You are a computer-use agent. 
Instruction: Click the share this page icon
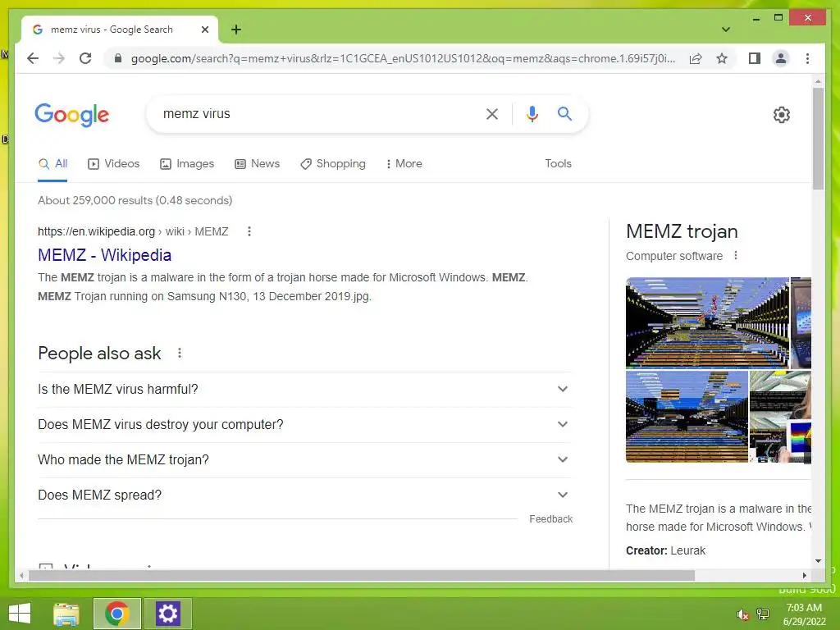(696, 58)
